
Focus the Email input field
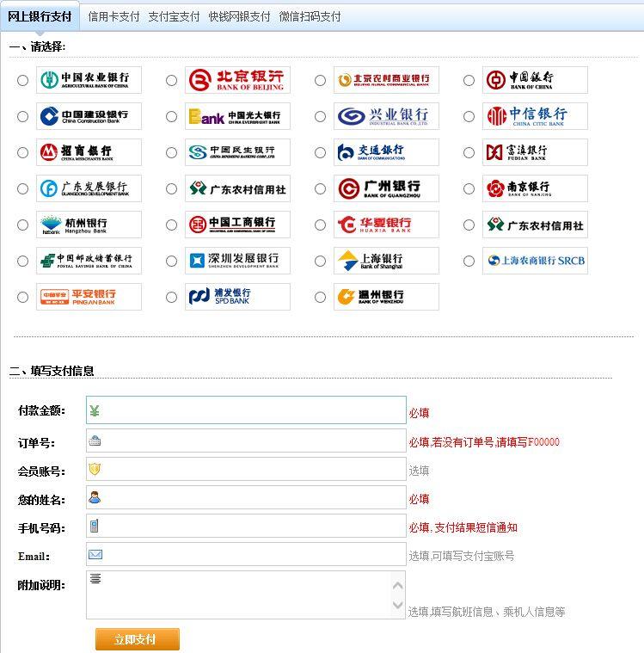click(246, 554)
